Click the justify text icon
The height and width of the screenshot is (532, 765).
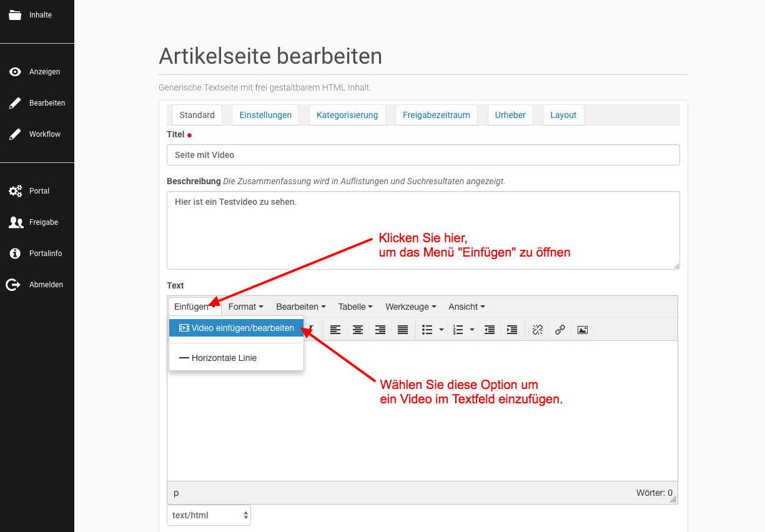[x=403, y=330]
